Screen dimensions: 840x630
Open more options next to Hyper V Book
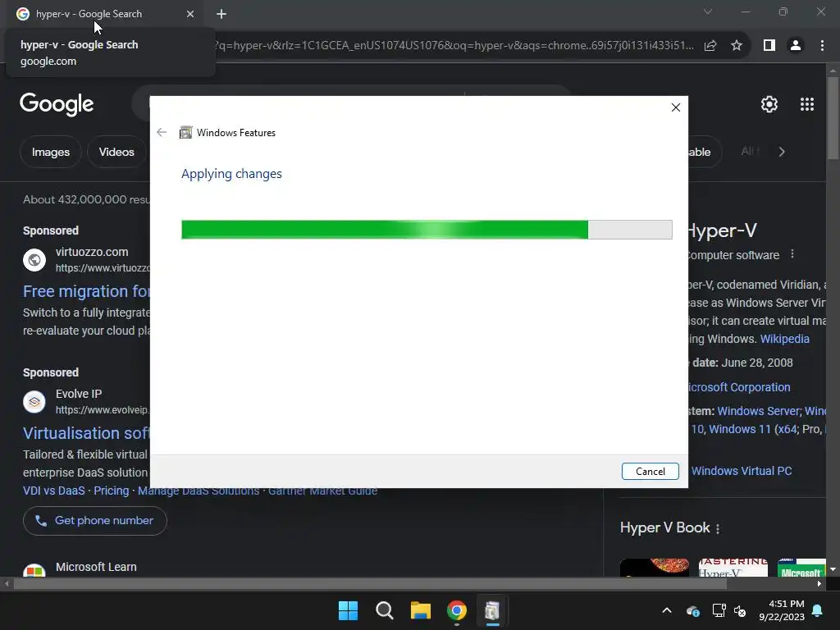coord(718,529)
